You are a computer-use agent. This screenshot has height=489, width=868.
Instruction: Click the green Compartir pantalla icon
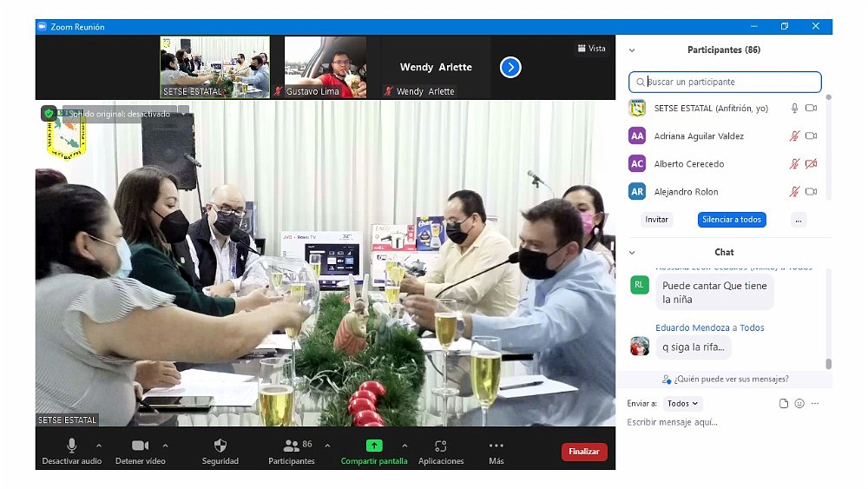click(x=373, y=446)
